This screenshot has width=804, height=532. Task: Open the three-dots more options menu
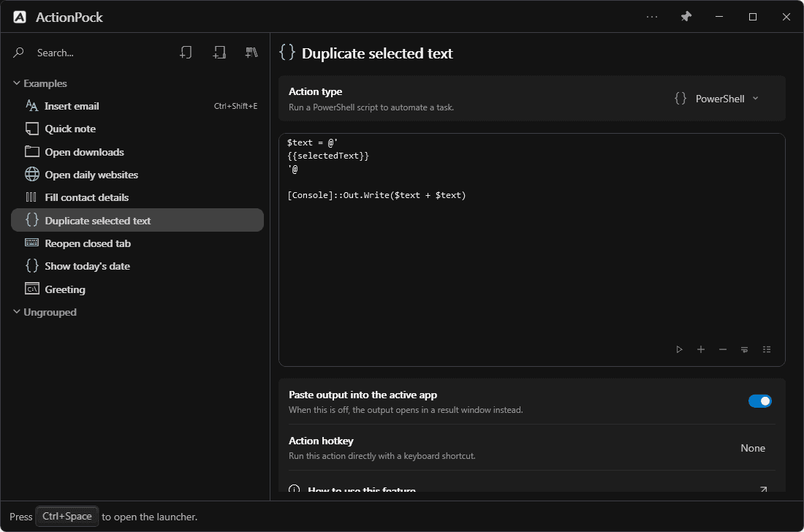pos(652,17)
